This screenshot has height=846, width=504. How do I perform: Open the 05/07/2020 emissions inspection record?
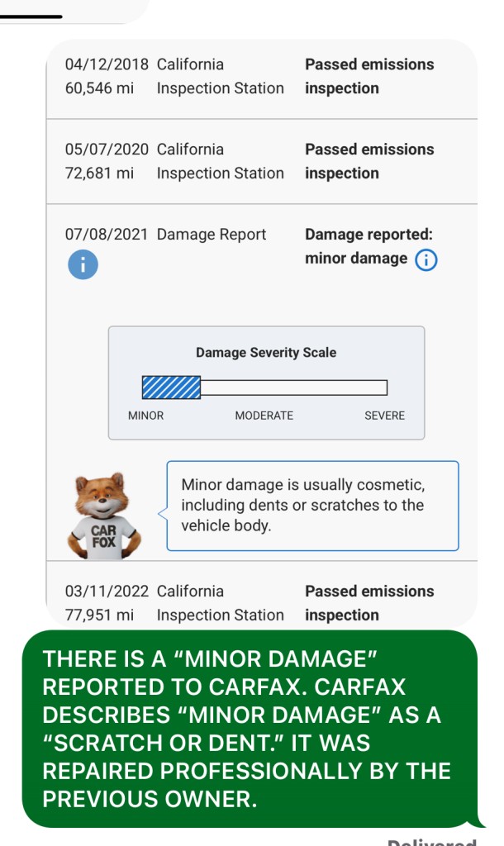[x=262, y=161]
